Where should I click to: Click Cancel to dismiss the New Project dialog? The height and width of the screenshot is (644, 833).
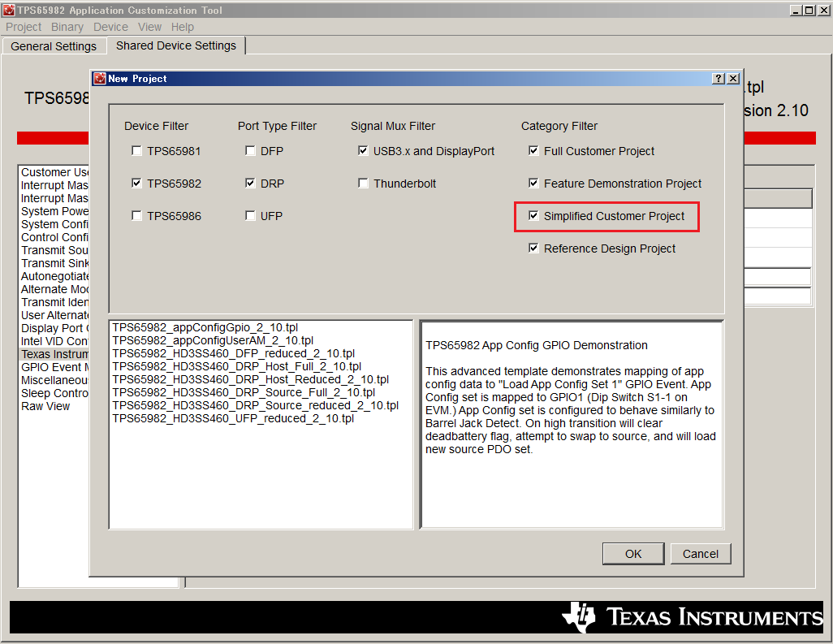(701, 553)
